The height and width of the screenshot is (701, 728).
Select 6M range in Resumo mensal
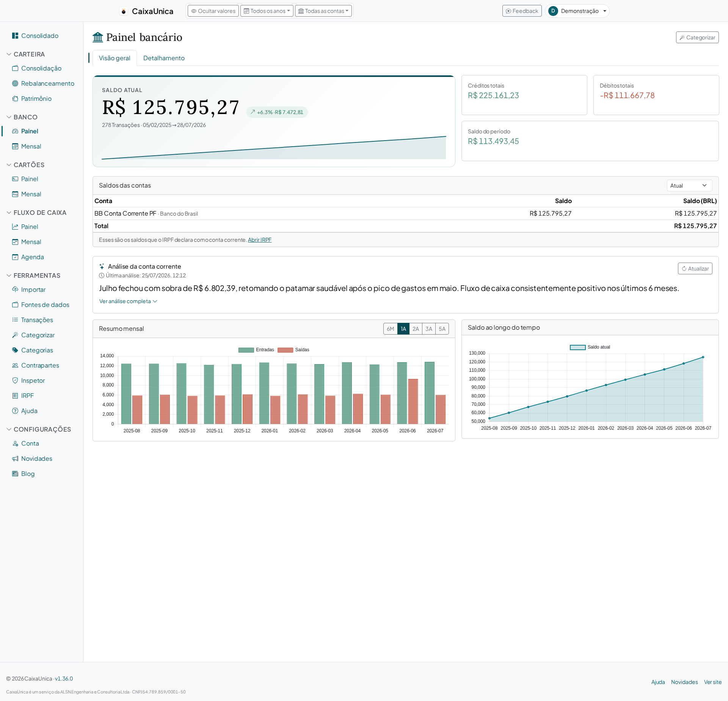390,329
